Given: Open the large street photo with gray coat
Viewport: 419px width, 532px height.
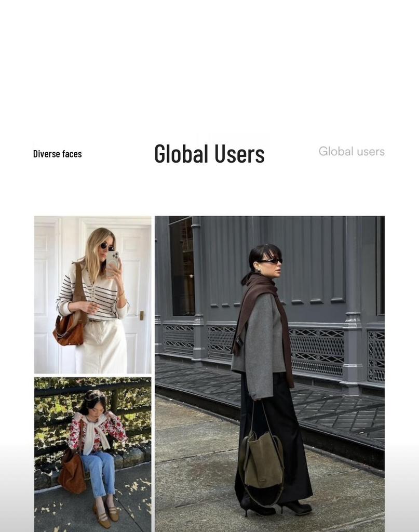Looking at the screenshot, I should coord(270,374).
